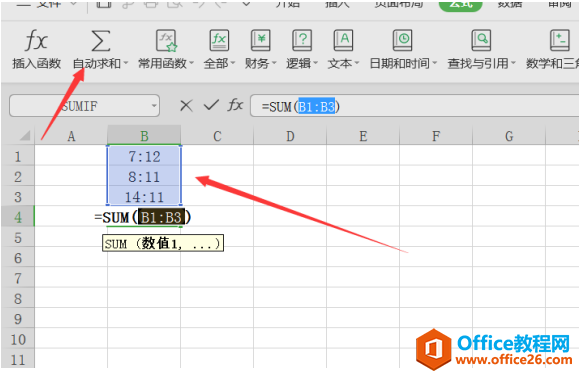Click the SUM(数值1, ...) function tooltip
This screenshot has height=377, width=579.
pyautogui.click(x=163, y=243)
